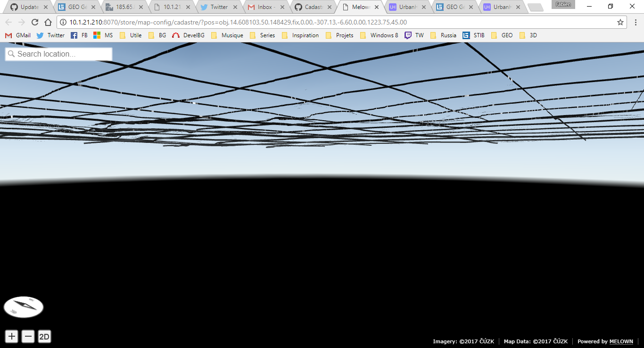The height and width of the screenshot is (348, 644).
Task: Click the search magnifier in the location box
Action: (11, 54)
